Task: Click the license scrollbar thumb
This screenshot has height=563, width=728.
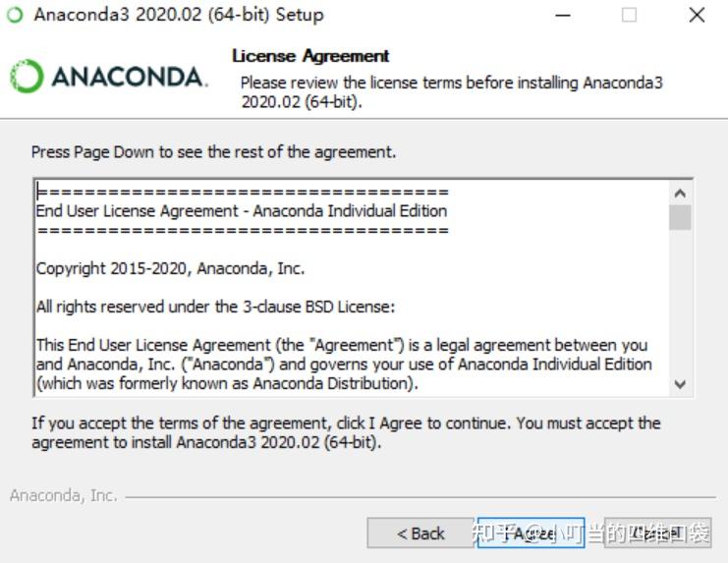Action: tap(680, 217)
